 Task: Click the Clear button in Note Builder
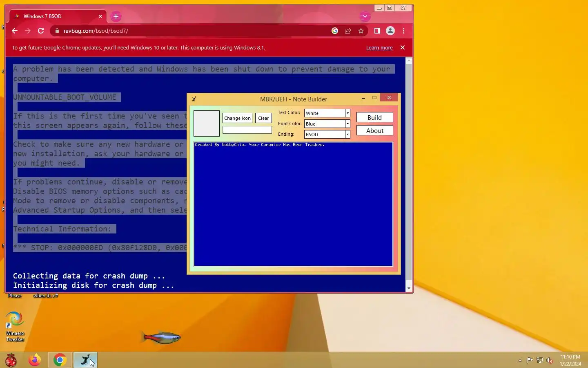(x=263, y=118)
